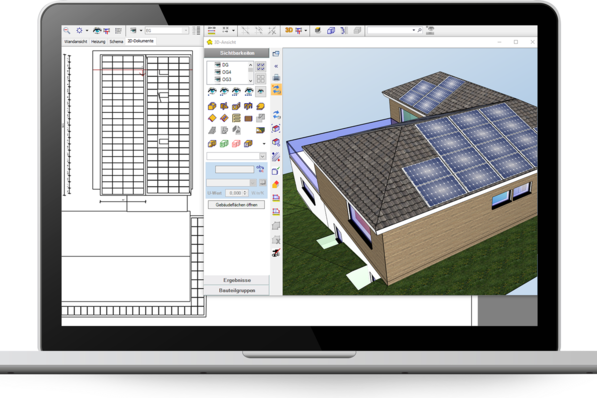
Task: Open the DG floor combo box
Action: (166, 30)
